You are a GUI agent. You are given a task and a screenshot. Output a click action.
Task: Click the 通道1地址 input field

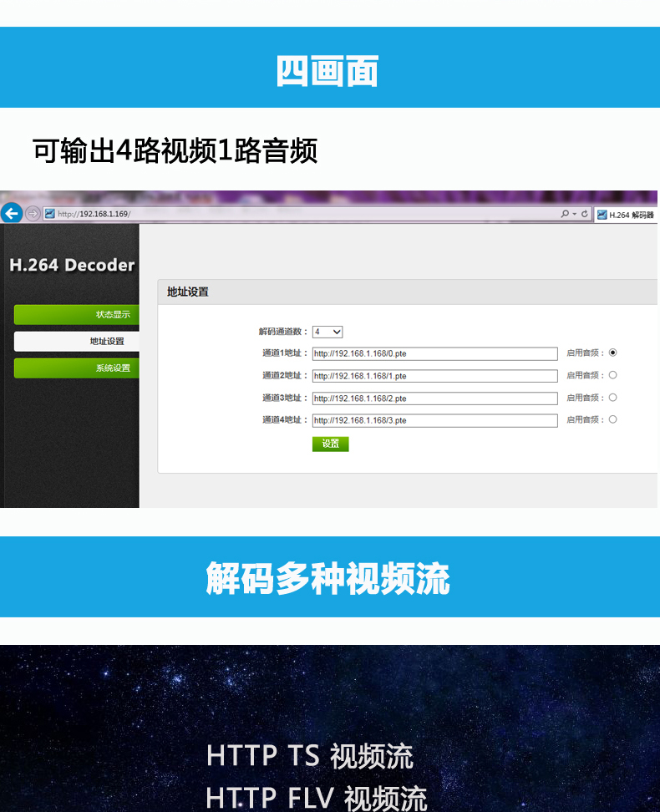click(x=434, y=353)
